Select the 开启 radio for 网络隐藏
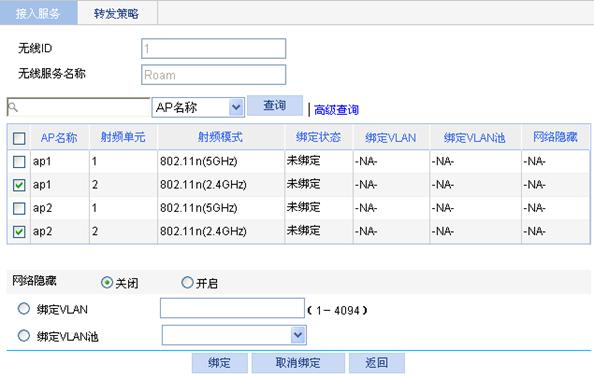 tap(187, 282)
